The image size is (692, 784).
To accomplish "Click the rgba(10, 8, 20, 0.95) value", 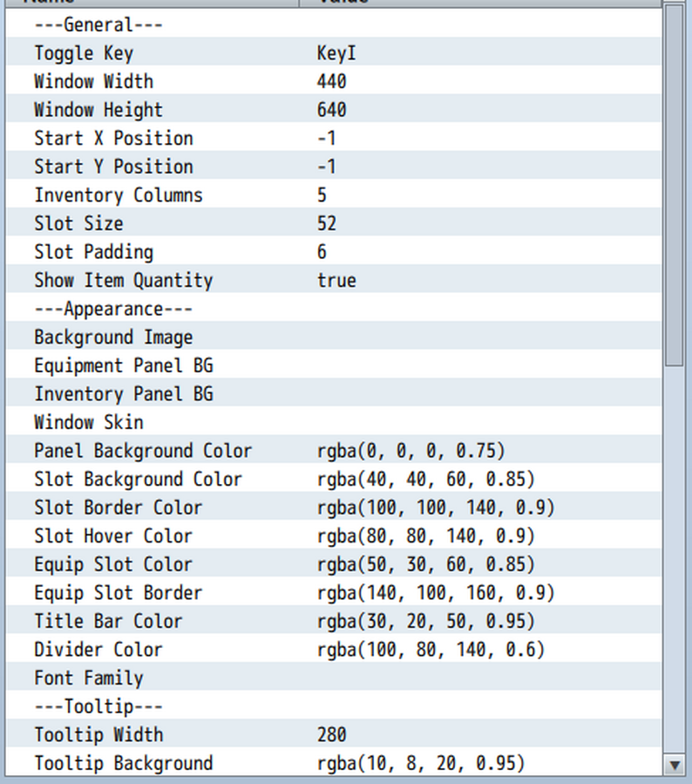I will [x=421, y=763].
